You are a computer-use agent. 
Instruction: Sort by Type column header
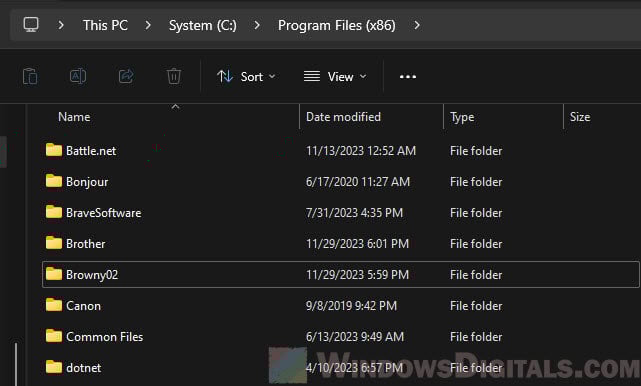click(462, 117)
